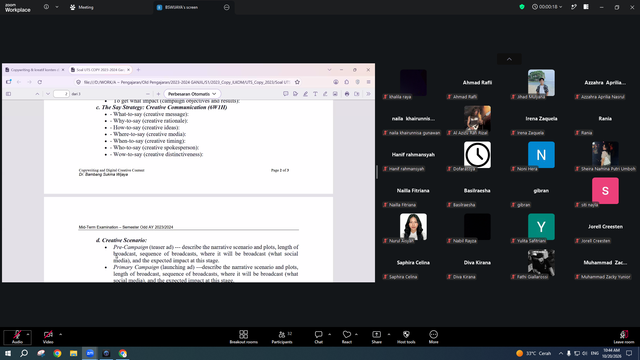Print the PDF with printer icon
Screen dimensions: 640x360
(x=347, y=94)
